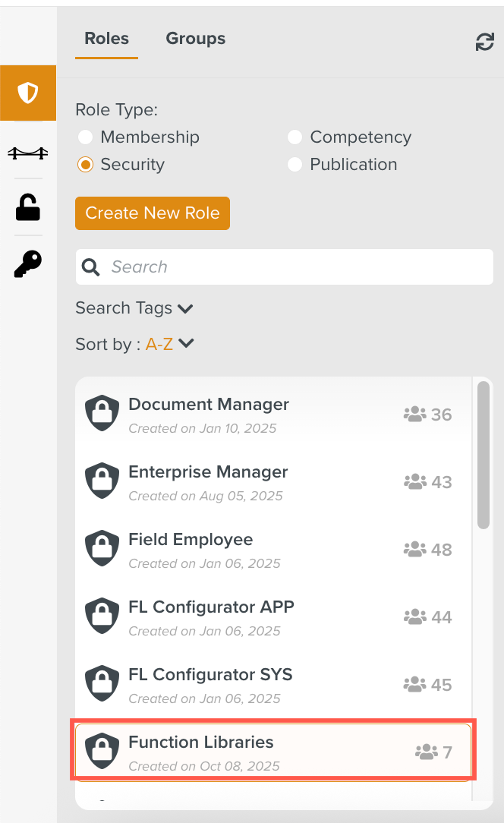Image resolution: width=504 pixels, height=823 pixels.
Task: Open the FL Configurator SYS role
Action: (x=273, y=684)
